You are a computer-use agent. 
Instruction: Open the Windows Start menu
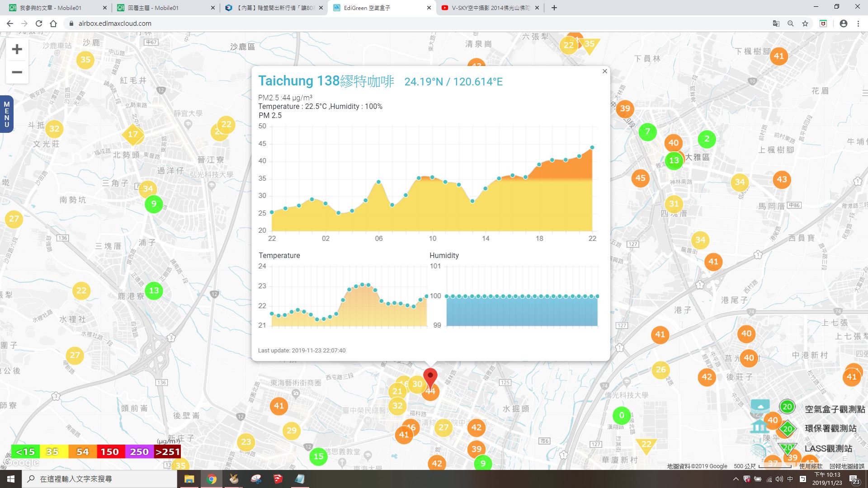point(11,479)
